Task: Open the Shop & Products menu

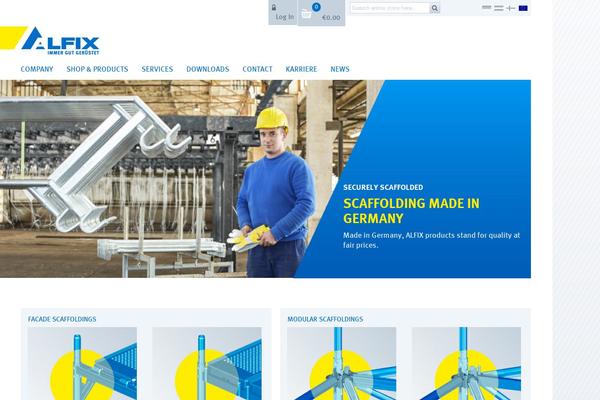Action: pyautogui.click(x=97, y=69)
